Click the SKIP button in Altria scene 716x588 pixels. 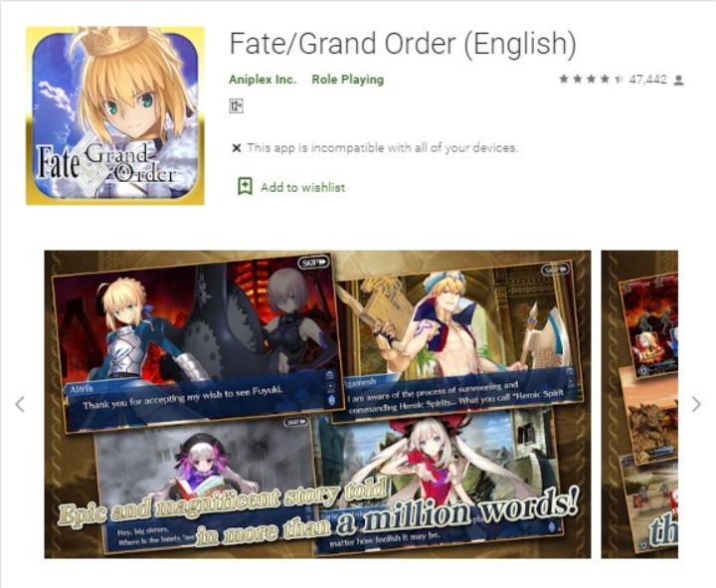pyautogui.click(x=314, y=262)
